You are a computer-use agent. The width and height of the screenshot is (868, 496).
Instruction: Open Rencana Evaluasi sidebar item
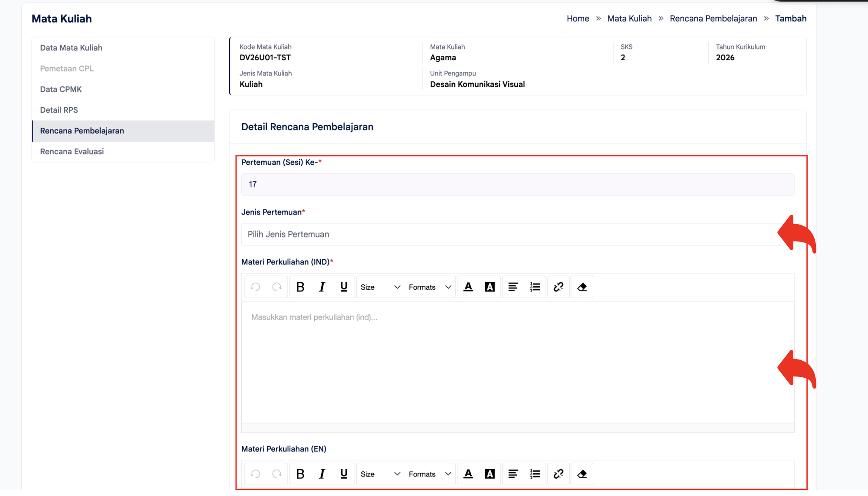[123, 152]
